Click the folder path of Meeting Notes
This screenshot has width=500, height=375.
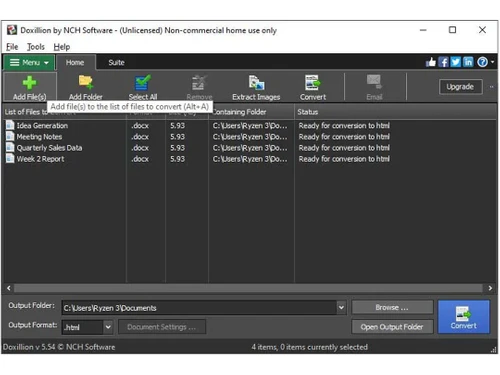tap(250, 137)
